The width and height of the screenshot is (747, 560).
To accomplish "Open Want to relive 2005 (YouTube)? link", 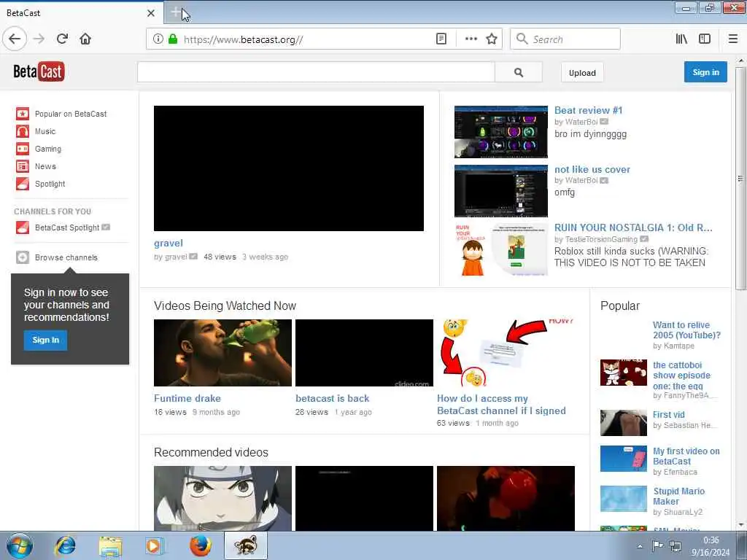I will pyautogui.click(x=686, y=330).
